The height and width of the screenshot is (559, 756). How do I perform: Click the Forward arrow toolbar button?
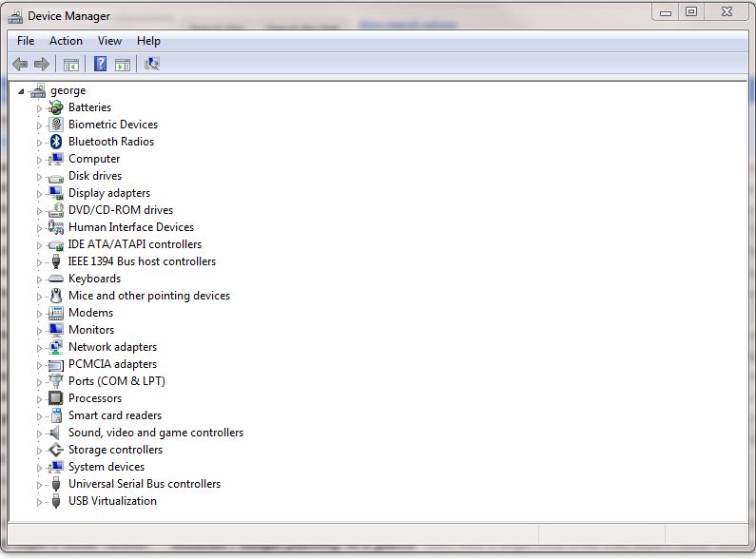point(42,64)
